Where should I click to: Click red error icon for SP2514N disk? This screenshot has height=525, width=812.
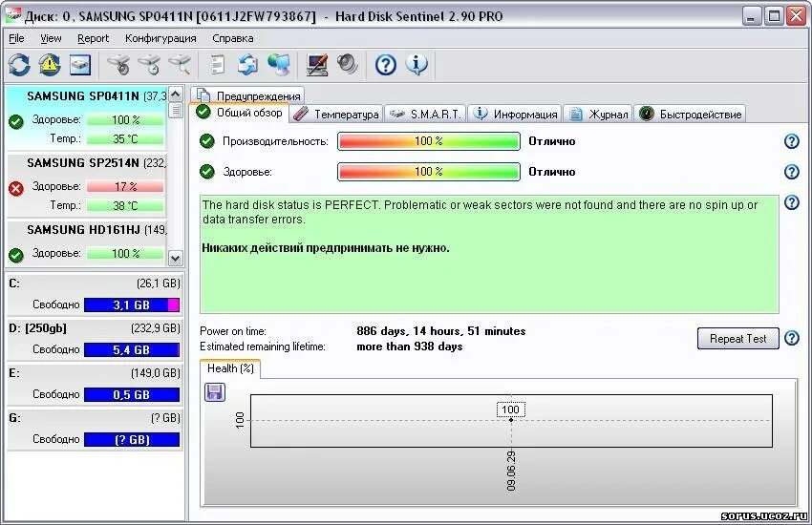coord(16,189)
